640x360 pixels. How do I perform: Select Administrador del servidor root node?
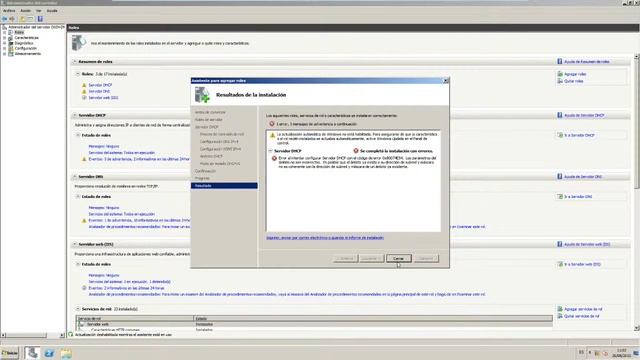click(36, 27)
